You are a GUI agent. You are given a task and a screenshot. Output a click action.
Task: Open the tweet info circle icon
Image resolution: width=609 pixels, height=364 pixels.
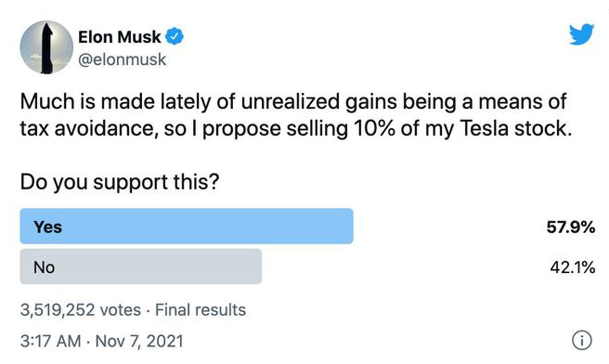tap(581, 340)
